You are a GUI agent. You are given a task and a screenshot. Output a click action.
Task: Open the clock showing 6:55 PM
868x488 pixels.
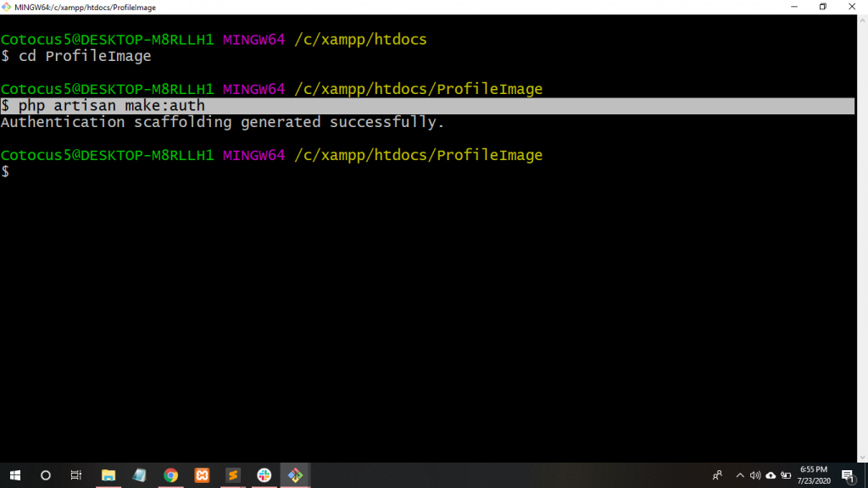[814, 475]
